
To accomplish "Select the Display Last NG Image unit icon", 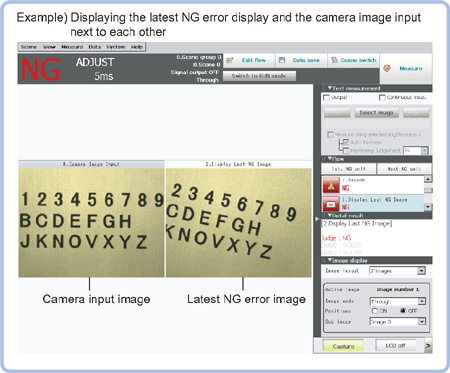I will [x=331, y=203].
